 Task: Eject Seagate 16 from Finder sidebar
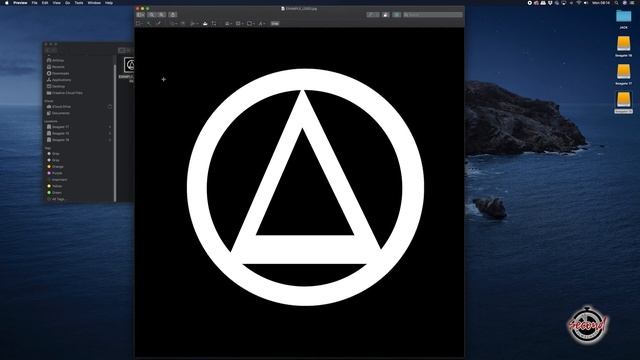tap(110, 140)
